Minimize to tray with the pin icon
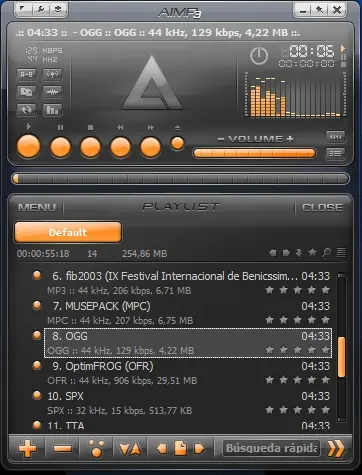The image size is (362, 475). 319,10
